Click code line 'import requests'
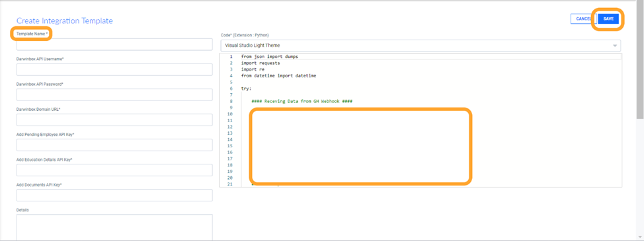 click(x=261, y=63)
